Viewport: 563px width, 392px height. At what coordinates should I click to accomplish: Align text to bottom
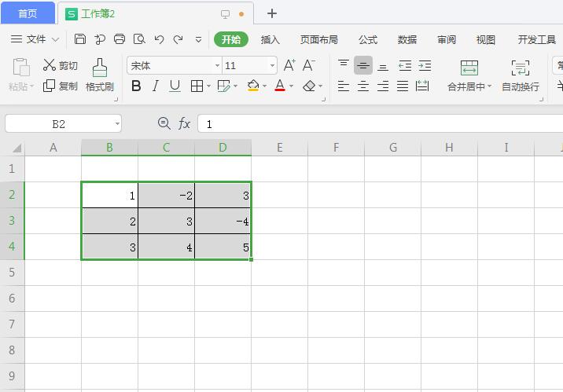383,66
